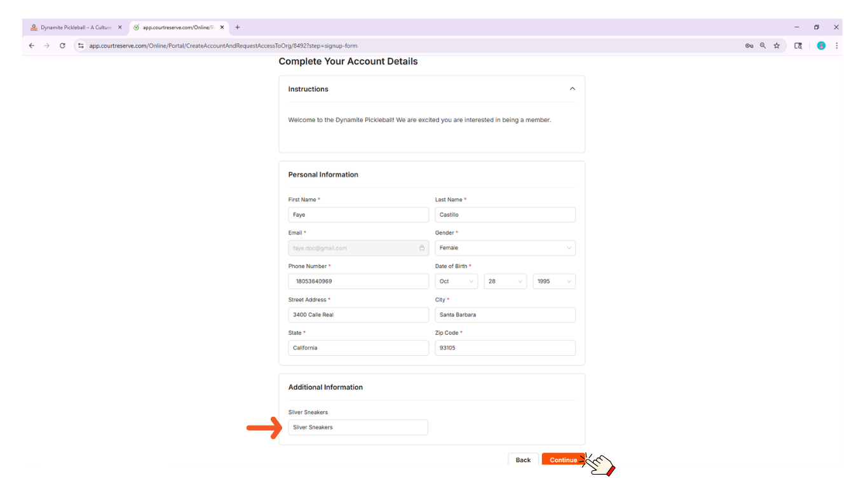This screenshot has height=488, width=868.
Task: Click the Back button
Action: pyautogui.click(x=523, y=460)
